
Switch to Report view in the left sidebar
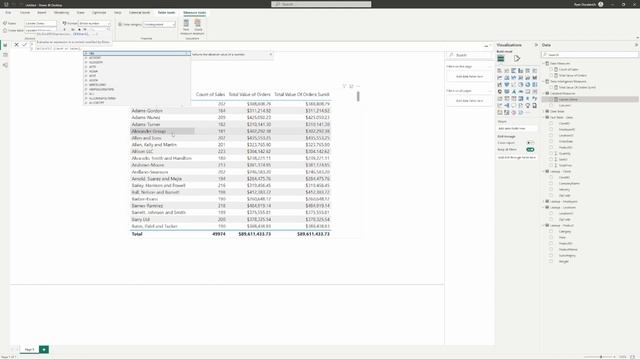click(5, 45)
